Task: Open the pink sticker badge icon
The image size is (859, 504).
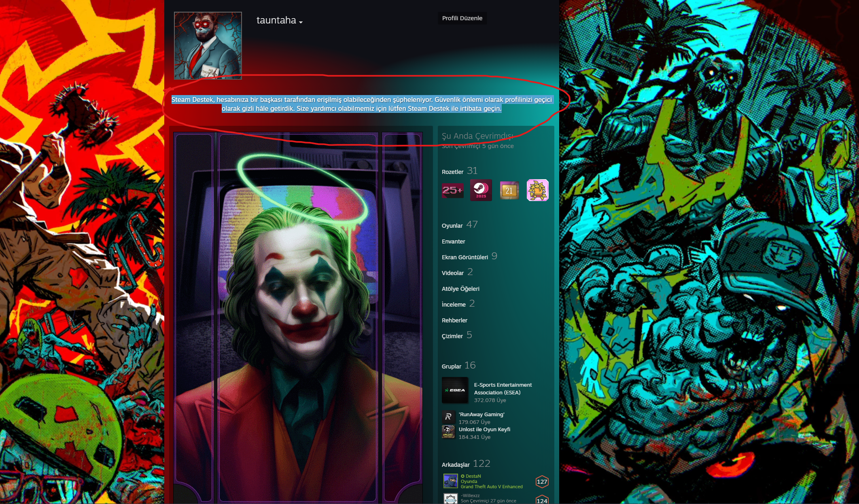Action: click(x=537, y=190)
